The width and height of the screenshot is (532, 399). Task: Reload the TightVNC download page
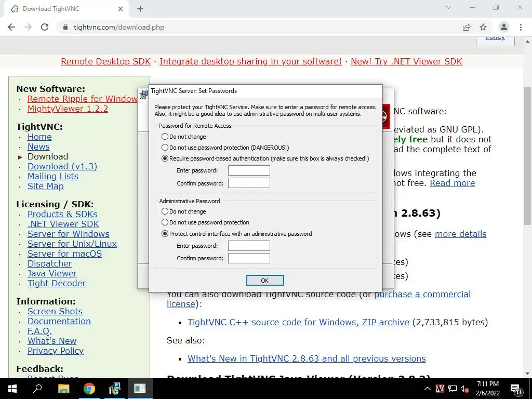tap(45, 27)
